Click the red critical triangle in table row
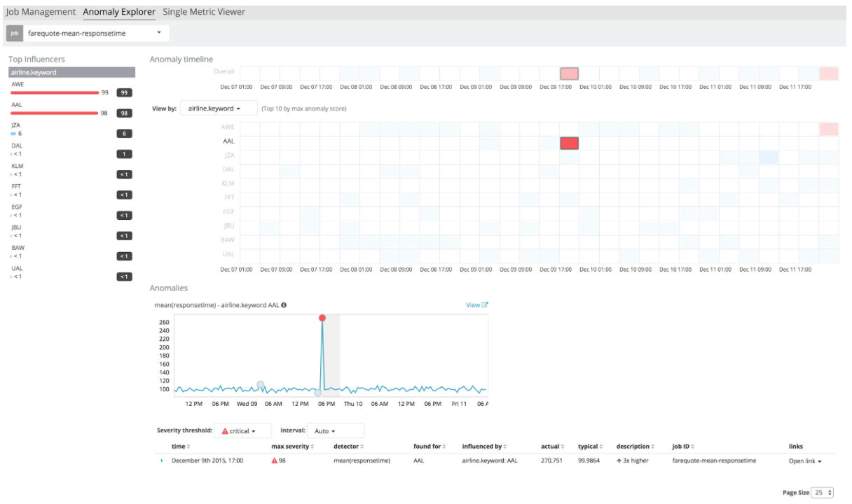This screenshot has height=504, width=852. [275, 461]
